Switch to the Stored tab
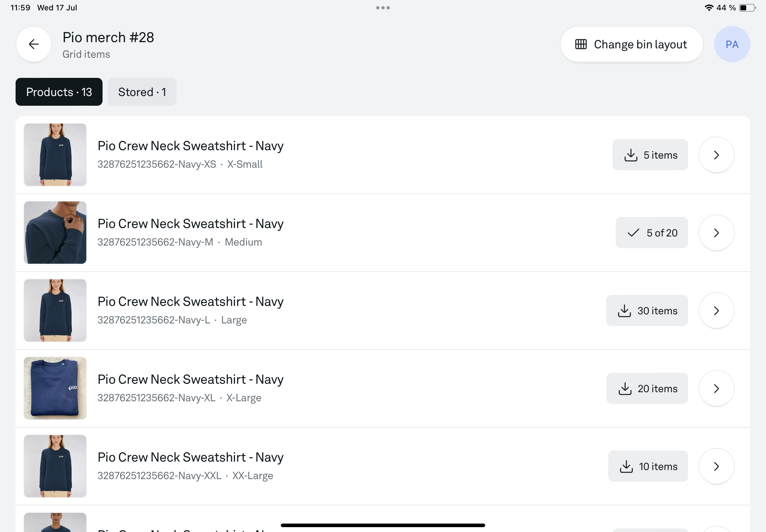 142,92
